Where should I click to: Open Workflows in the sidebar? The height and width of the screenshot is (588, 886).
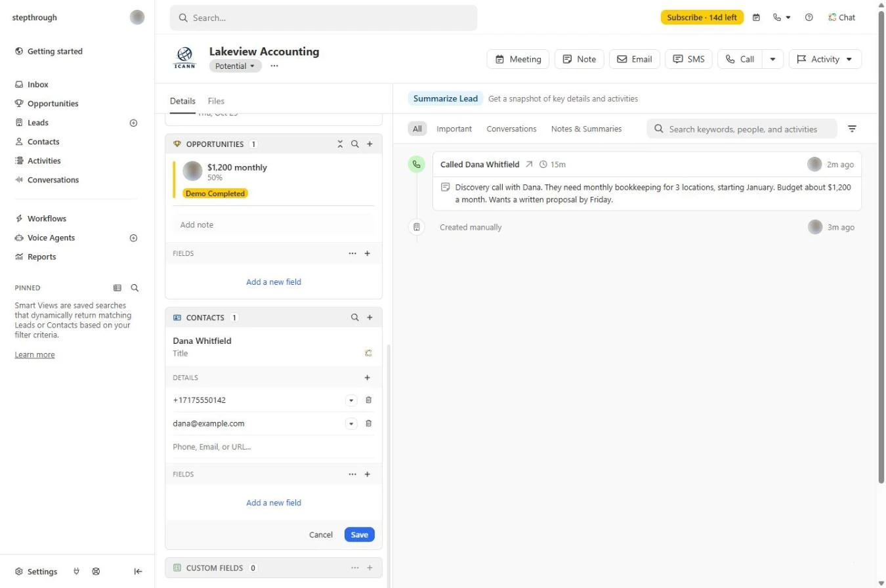[47, 219]
